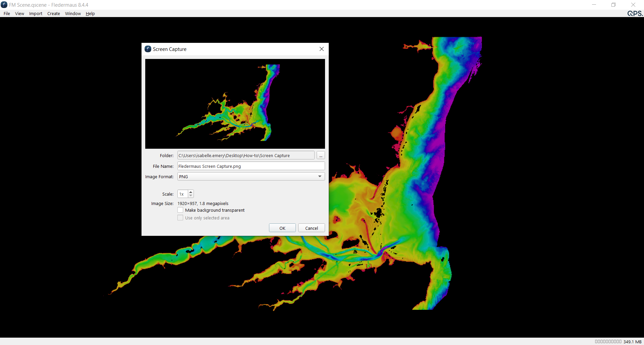Screen dimensions: 644x345
Task: Enable Make background transparent checkbox
Action: (180, 210)
